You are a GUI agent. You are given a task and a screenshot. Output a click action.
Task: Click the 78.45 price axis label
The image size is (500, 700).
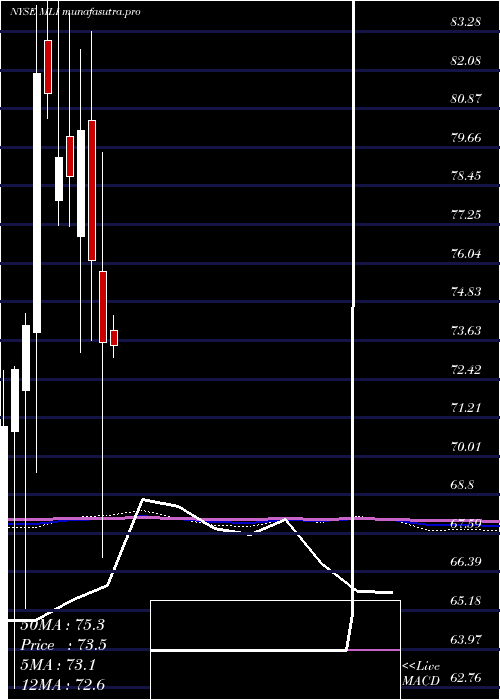click(465, 176)
